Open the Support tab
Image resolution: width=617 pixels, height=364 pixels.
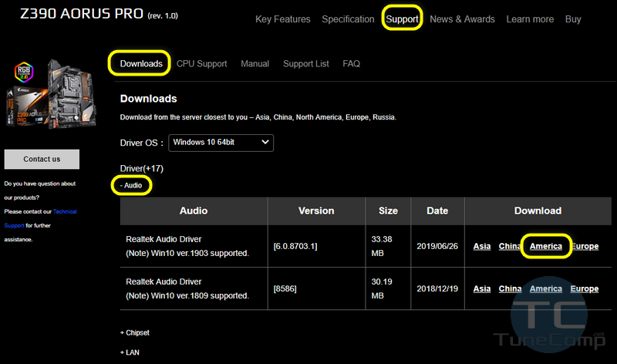(x=402, y=19)
